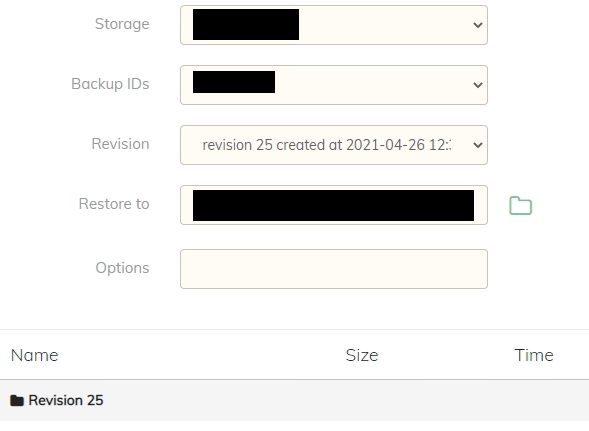The image size is (589, 431).
Task: Sort by the Time column header
Action: [x=534, y=355]
